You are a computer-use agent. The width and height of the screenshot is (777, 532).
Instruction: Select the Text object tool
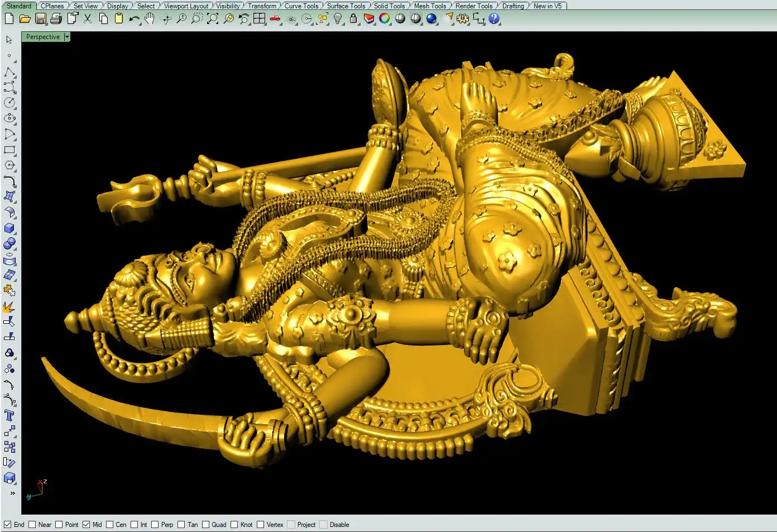click(x=9, y=415)
